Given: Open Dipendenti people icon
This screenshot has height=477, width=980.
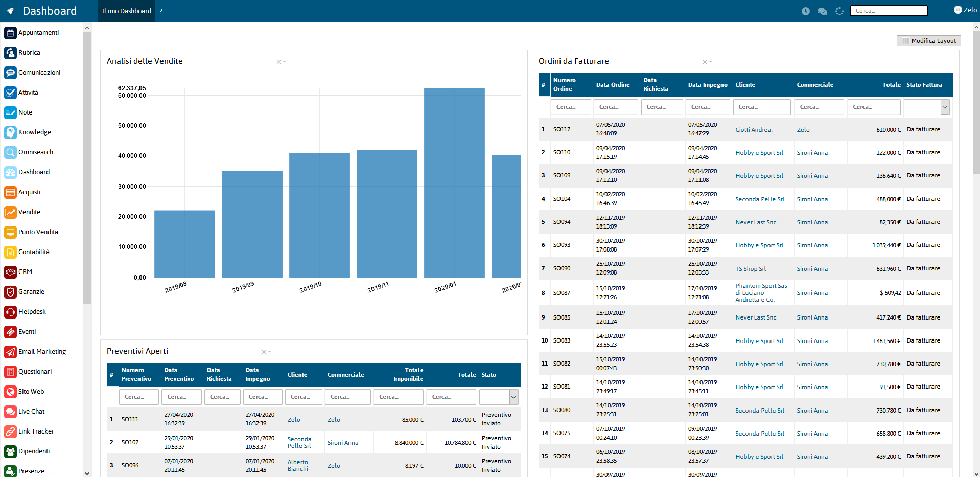Looking at the screenshot, I should (x=10, y=451).
